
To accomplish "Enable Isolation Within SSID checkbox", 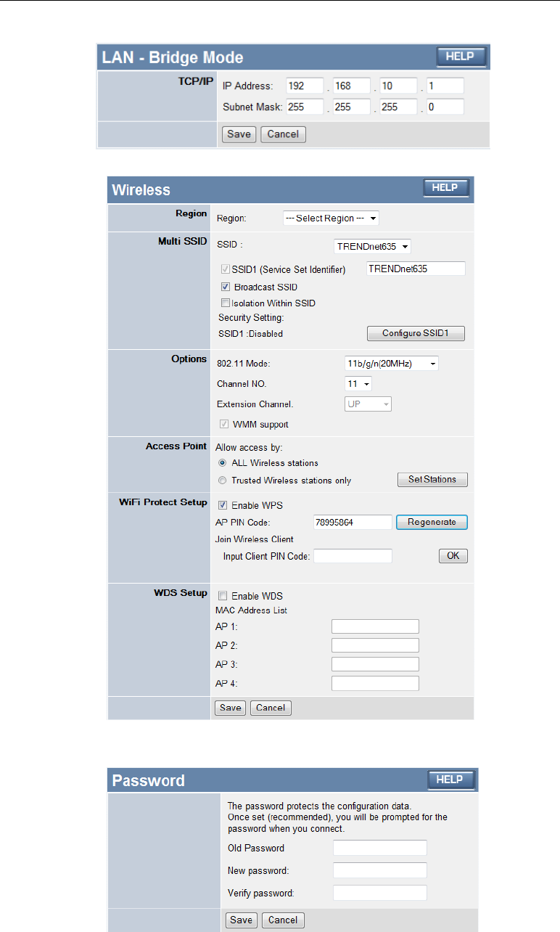I will 226,303.
